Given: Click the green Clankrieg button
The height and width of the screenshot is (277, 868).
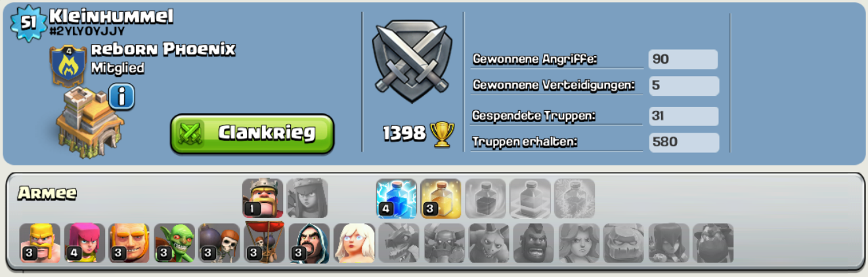Looking at the screenshot, I should (x=252, y=133).
